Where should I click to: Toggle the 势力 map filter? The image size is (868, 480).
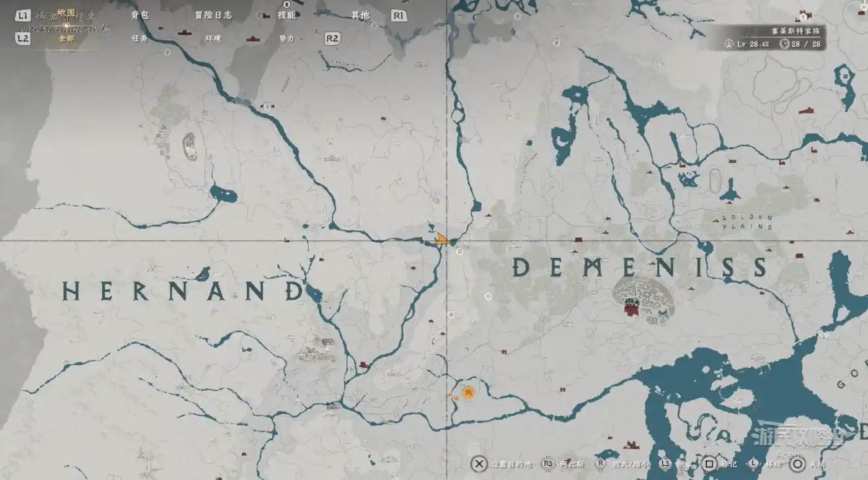tap(286, 38)
